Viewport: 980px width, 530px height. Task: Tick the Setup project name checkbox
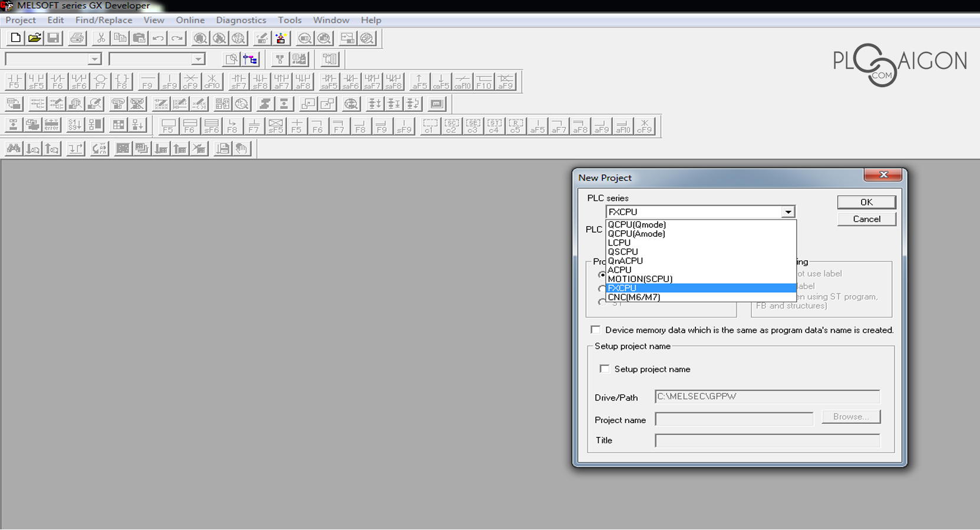(605, 369)
